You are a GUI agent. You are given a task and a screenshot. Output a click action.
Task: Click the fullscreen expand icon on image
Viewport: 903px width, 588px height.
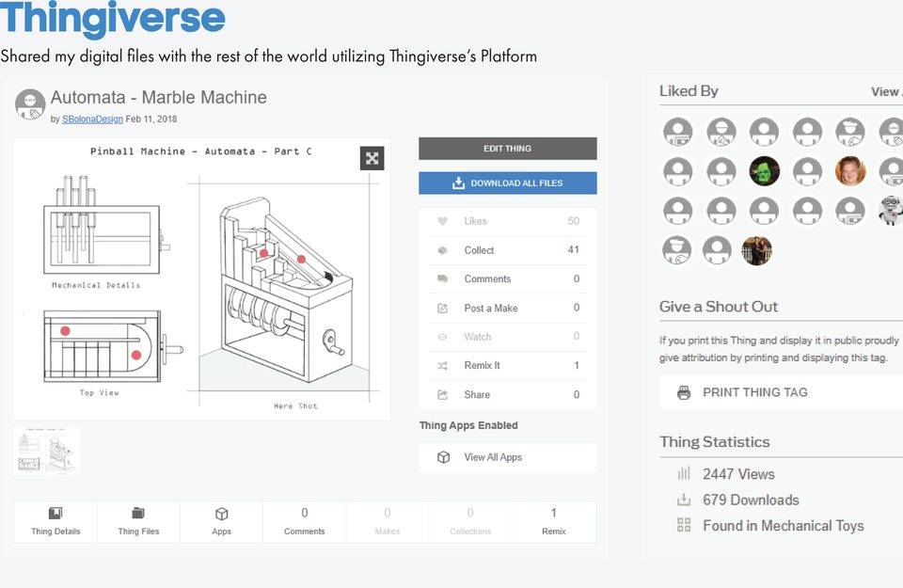pos(372,158)
